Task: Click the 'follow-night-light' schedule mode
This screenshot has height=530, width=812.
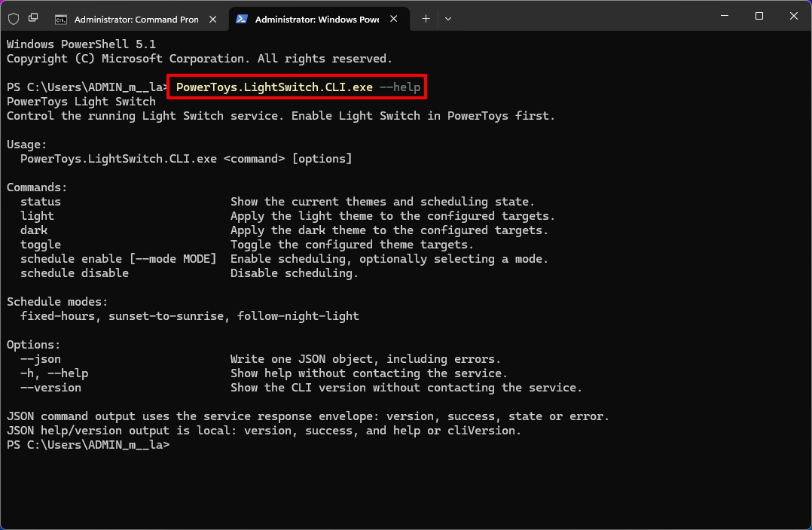Action: 298,316
